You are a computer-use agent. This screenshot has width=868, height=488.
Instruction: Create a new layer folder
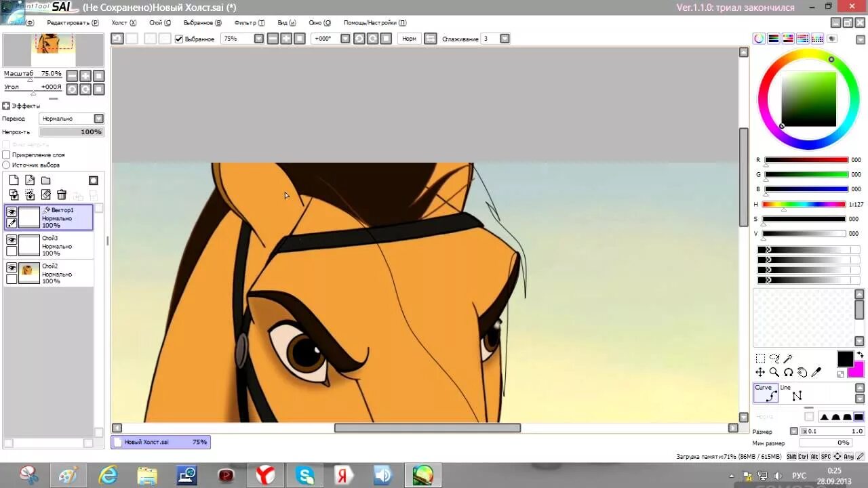click(45, 180)
